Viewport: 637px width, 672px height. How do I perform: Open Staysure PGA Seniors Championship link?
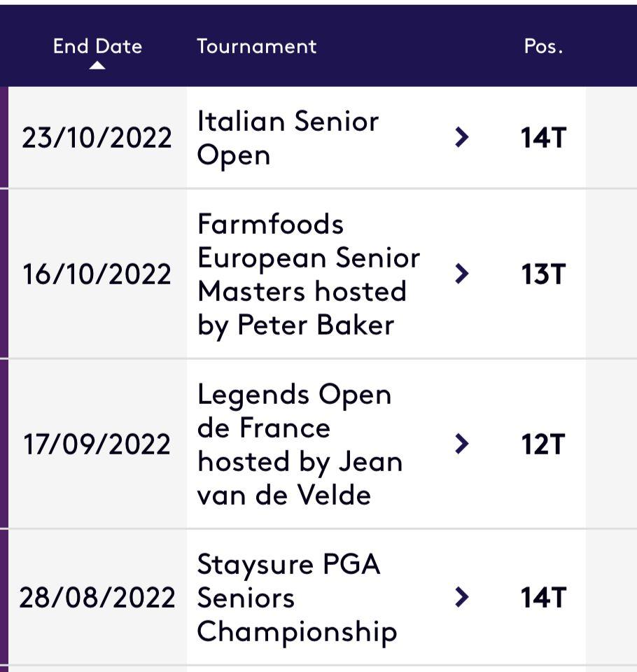pyautogui.click(x=297, y=598)
